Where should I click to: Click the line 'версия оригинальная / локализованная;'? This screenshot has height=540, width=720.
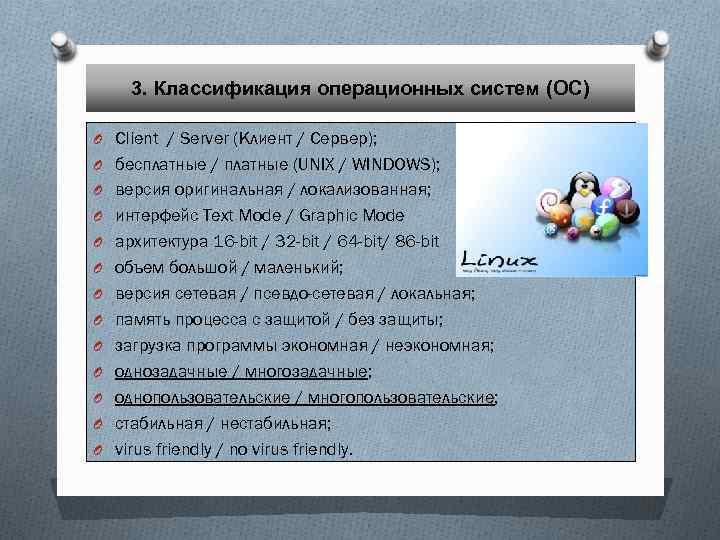point(273,190)
